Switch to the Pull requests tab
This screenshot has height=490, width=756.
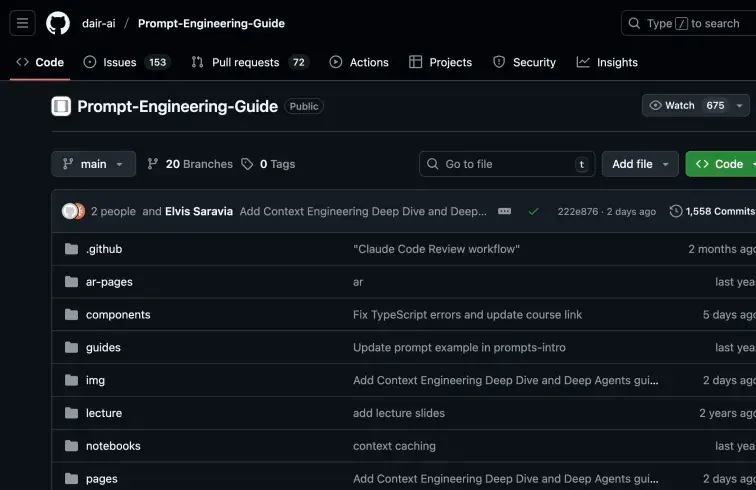pyautogui.click(x=249, y=62)
